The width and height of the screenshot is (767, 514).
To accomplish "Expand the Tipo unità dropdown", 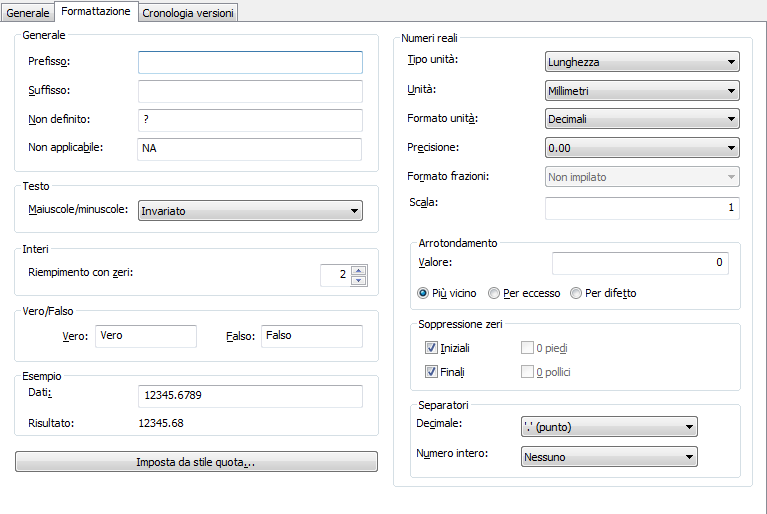I will [x=642, y=62].
